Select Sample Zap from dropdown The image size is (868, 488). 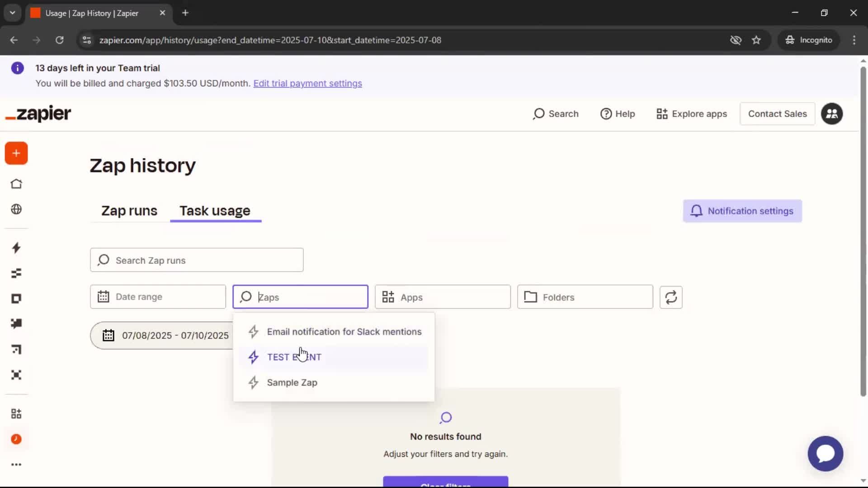(334, 382)
